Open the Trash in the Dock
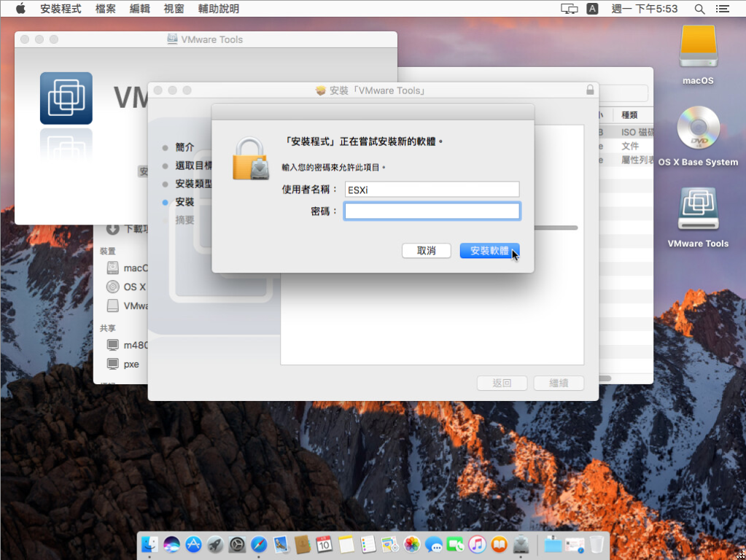746x560 pixels. (x=597, y=544)
